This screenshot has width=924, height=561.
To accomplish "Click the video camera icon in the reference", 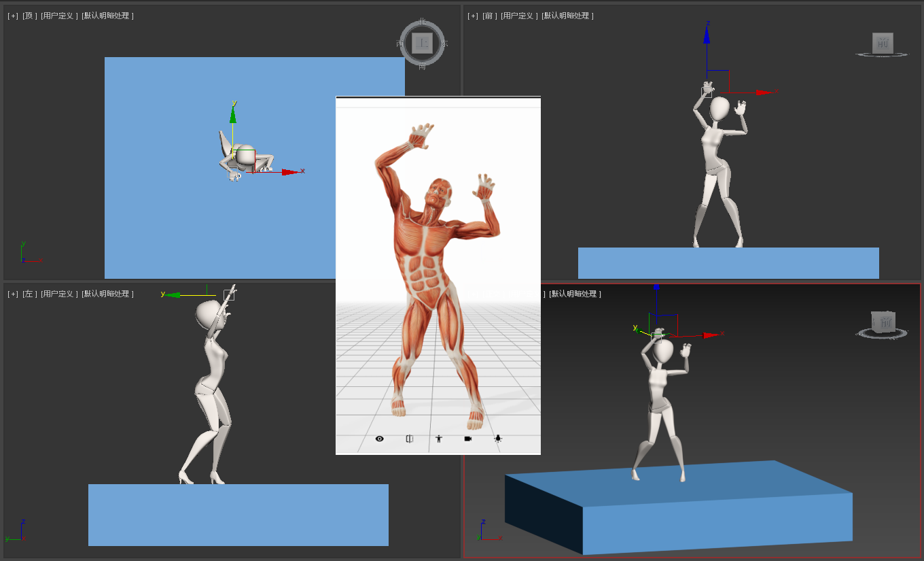I will pos(468,439).
